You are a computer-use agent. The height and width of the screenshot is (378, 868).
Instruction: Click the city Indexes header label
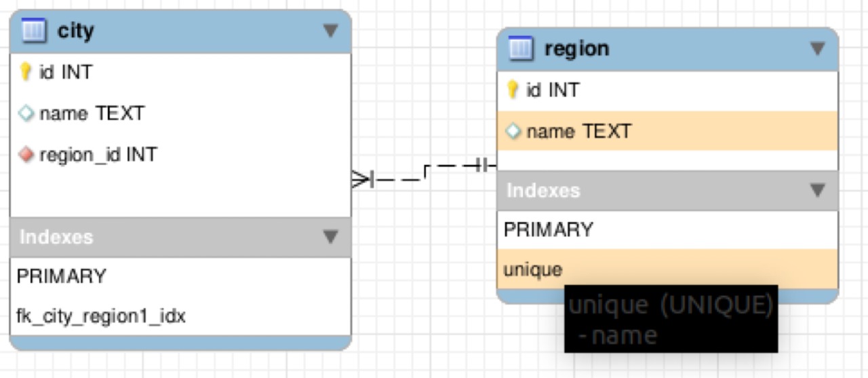[x=56, y=237]
